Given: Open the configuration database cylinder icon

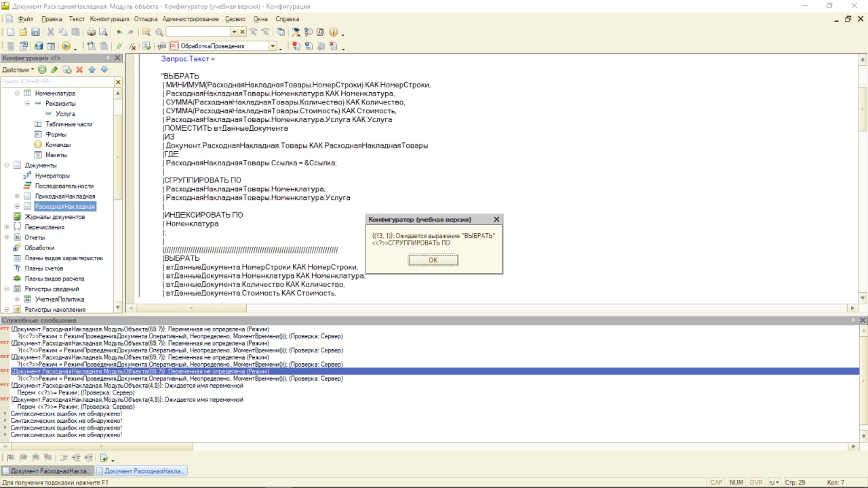Looking at the screenshot, I should point(39,46).
